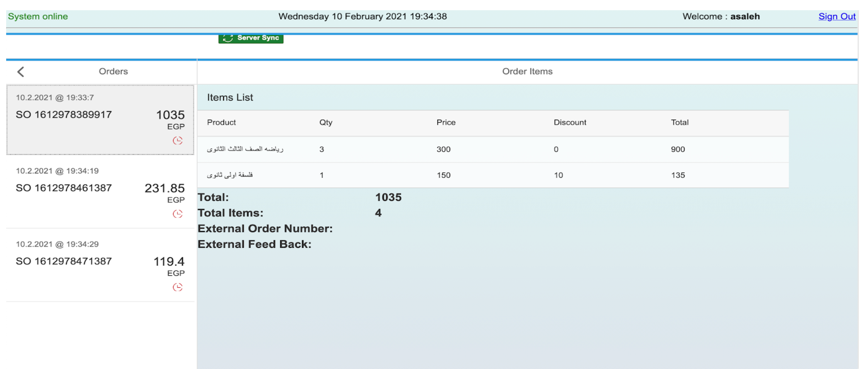Click the date and time in header

click(362, 17)
